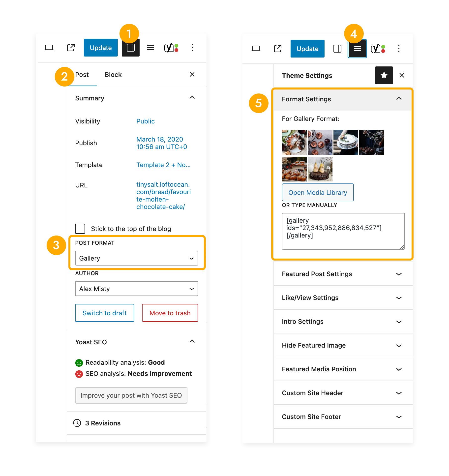Enable Stick to the top of the blog
This screenshot has height=476, width=449.
pyautogui.click(x=80, y=229)
